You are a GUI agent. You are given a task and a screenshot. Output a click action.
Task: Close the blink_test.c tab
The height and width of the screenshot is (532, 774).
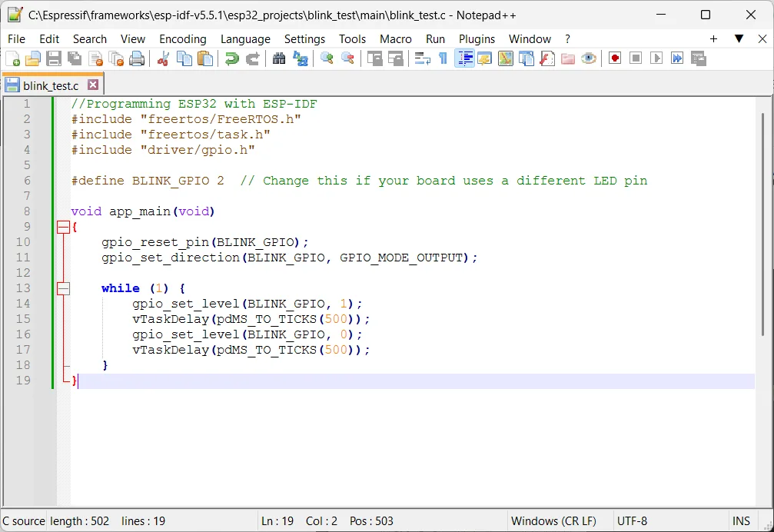tap(93, 85)
